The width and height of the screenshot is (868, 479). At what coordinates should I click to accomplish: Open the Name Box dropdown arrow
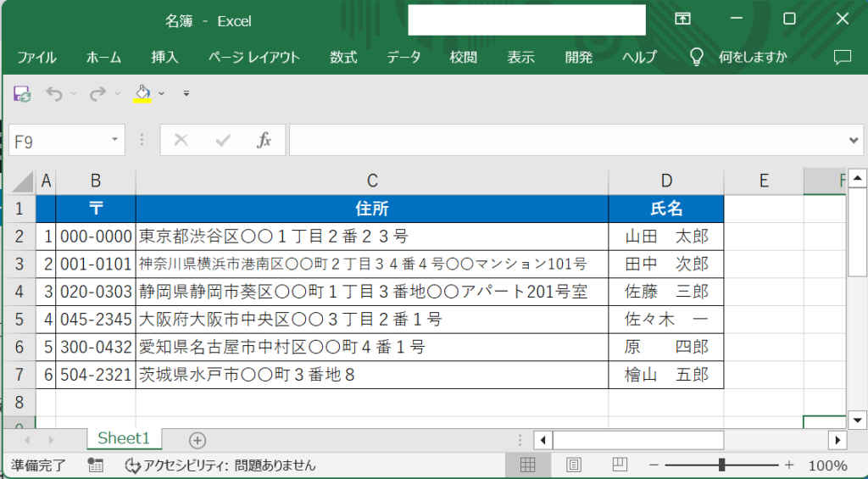click(x=114, y=141)
